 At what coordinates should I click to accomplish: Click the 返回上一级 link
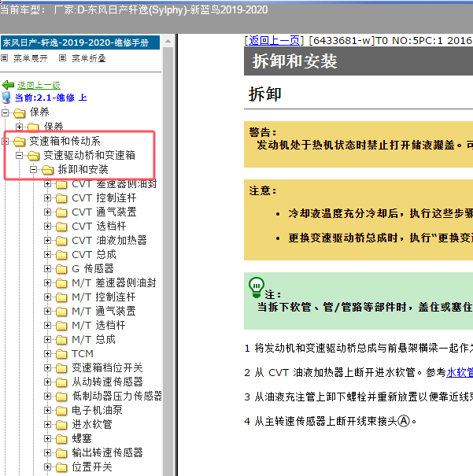39,85
